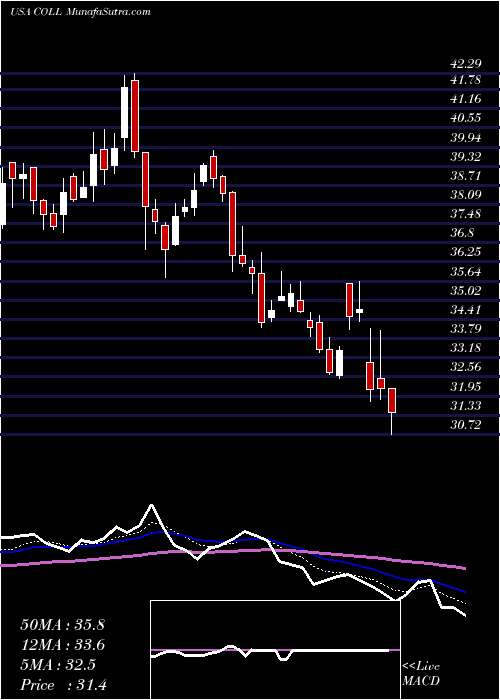Click the tallest red candlestick near the peak

tap(135, 116)
